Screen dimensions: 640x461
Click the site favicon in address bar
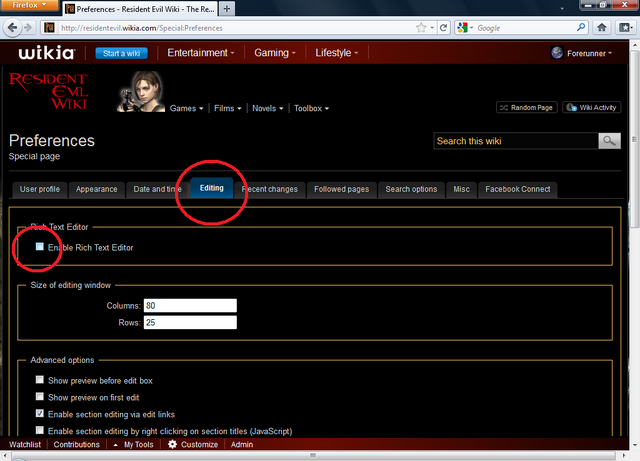[49, 28]
